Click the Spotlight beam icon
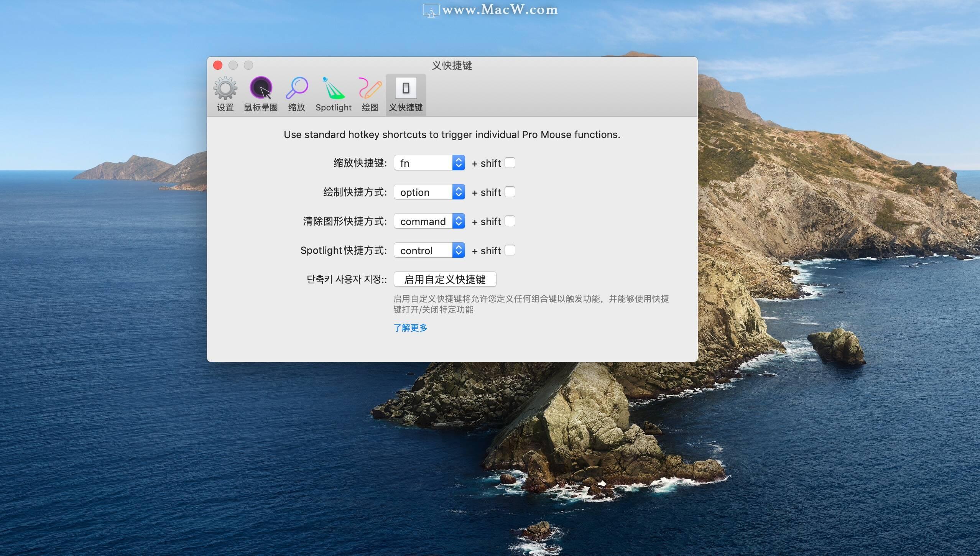Screen dimensions: 980x556 click(333, 88)
